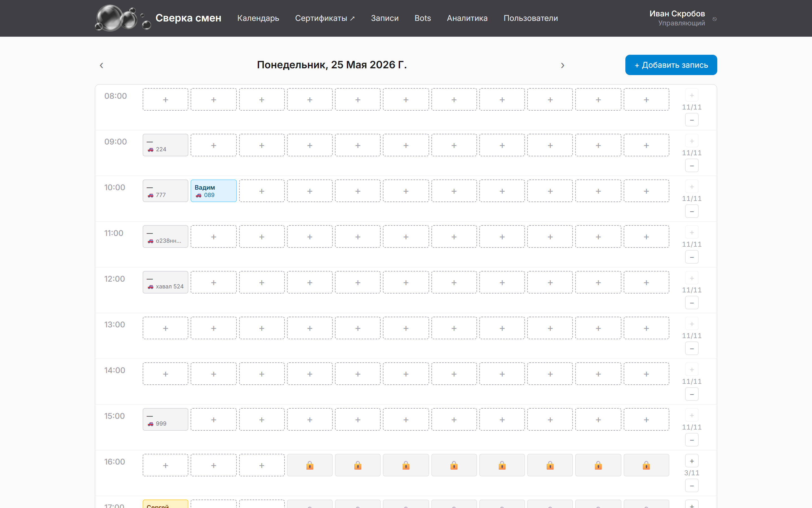812x508 pixels.
Task: Open the Пользователи section
Action: (531, 18)
